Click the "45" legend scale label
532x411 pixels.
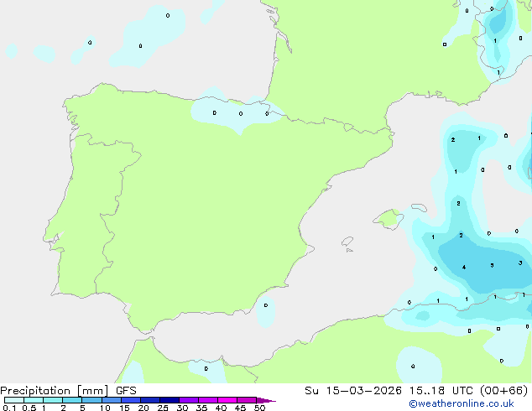pos(240,408)
